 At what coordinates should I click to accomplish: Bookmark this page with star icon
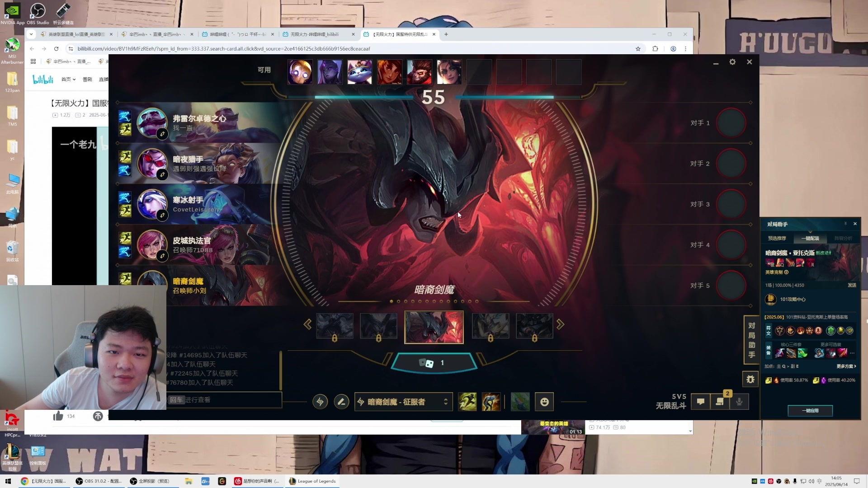click(638, 49)
